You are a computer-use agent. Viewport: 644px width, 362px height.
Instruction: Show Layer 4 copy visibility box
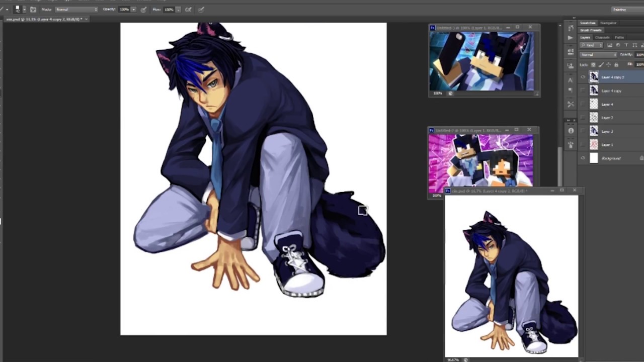(x=583, y=90)
